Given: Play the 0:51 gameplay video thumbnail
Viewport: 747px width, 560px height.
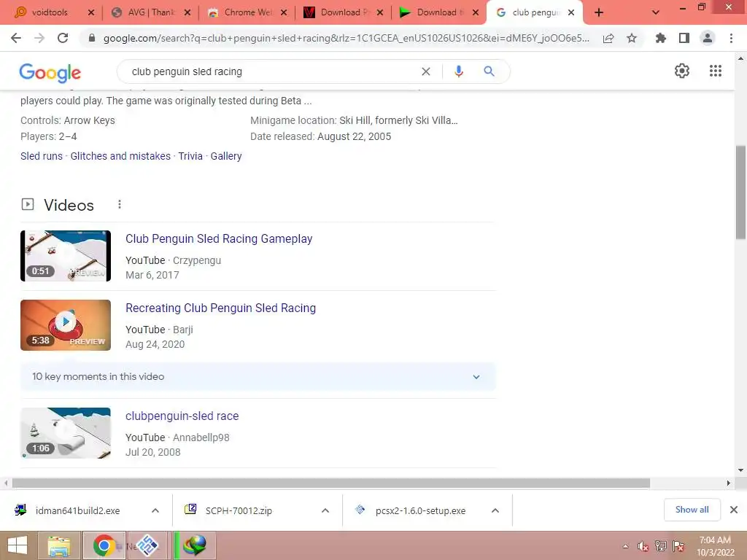Looking at the screenshot, I should point(66,256).
